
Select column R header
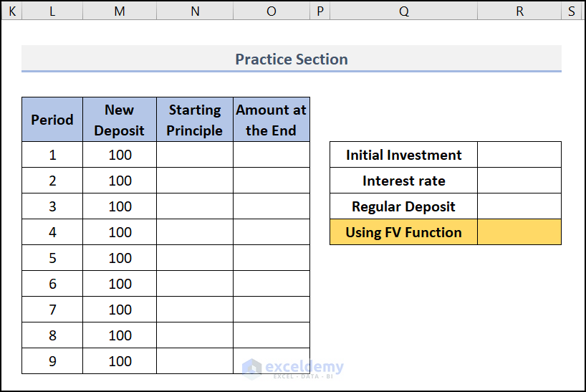519,11
